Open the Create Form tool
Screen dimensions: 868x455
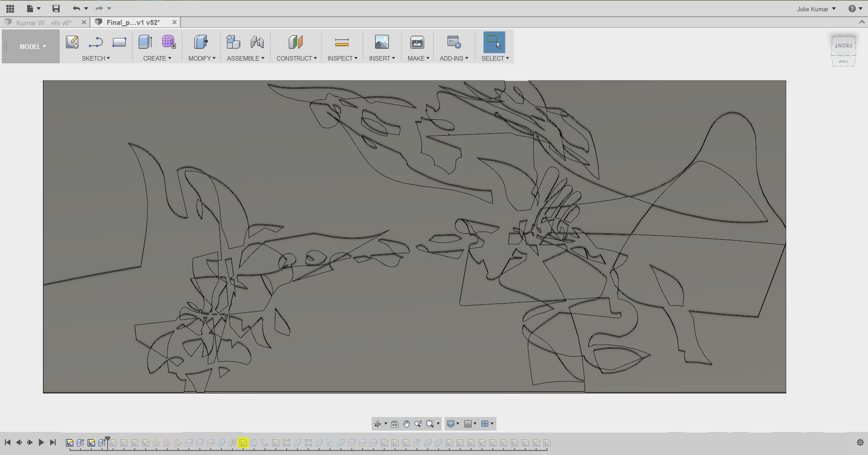(169, 42)
